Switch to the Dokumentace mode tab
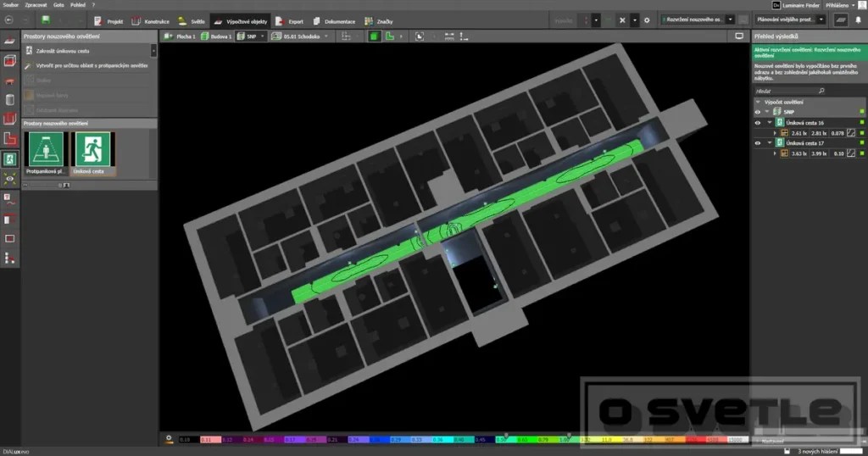The height and width of the screenshot is (456, 868). (x=334, y=21)
